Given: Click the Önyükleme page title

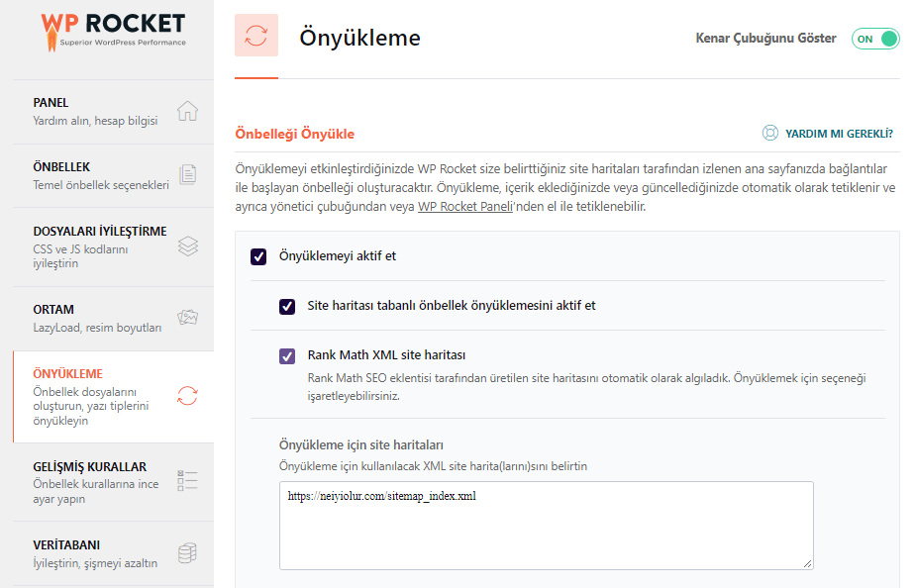Looking at the screenshot, I should click(x=359, y=38).
